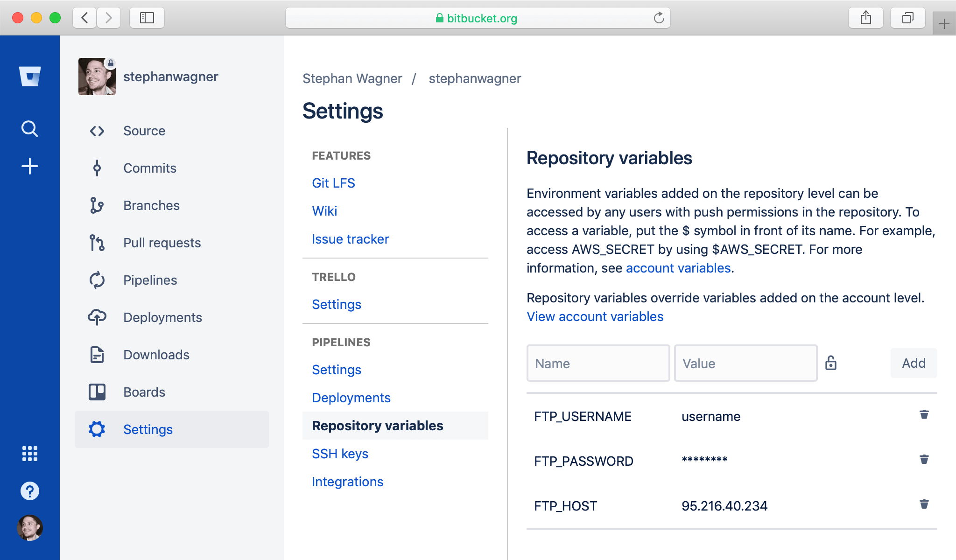Open SSH keys under the Pipelines section

click(x=340, y=453)
